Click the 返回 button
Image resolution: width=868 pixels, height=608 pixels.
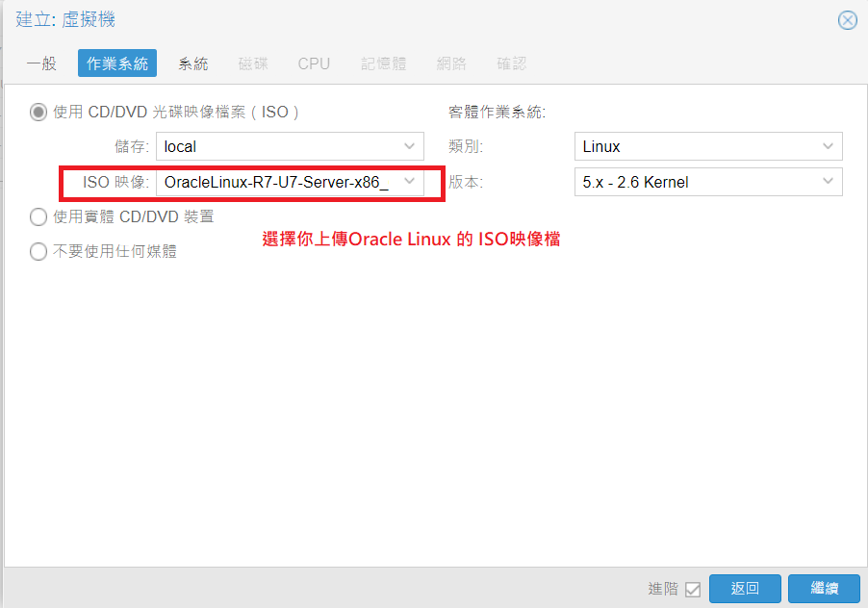click(745, 589)
